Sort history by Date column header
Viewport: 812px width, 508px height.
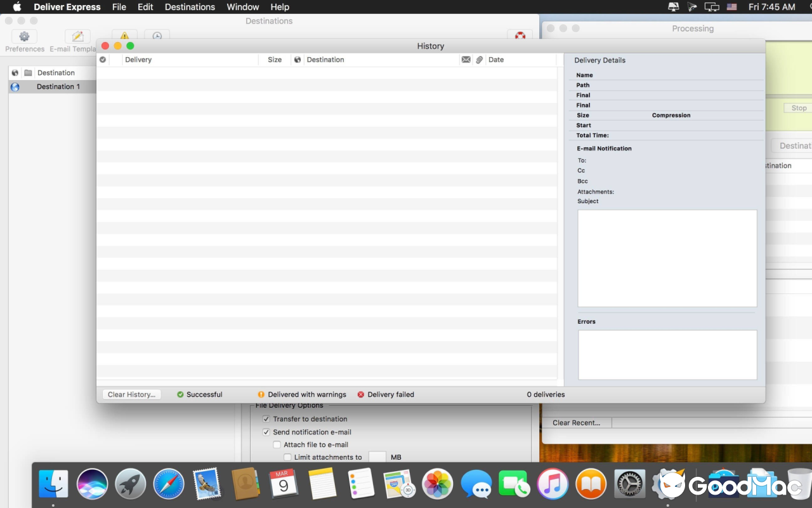click(496, 60)
